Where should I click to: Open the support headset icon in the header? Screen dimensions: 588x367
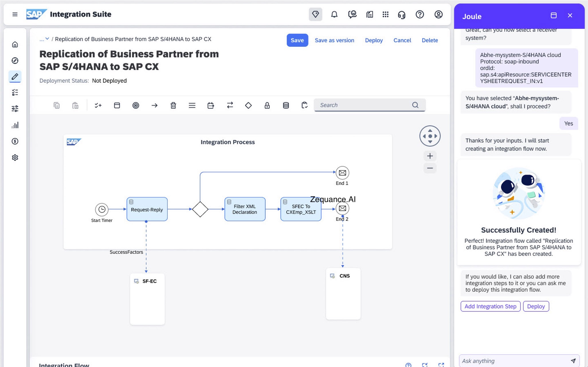coord(402,14)
